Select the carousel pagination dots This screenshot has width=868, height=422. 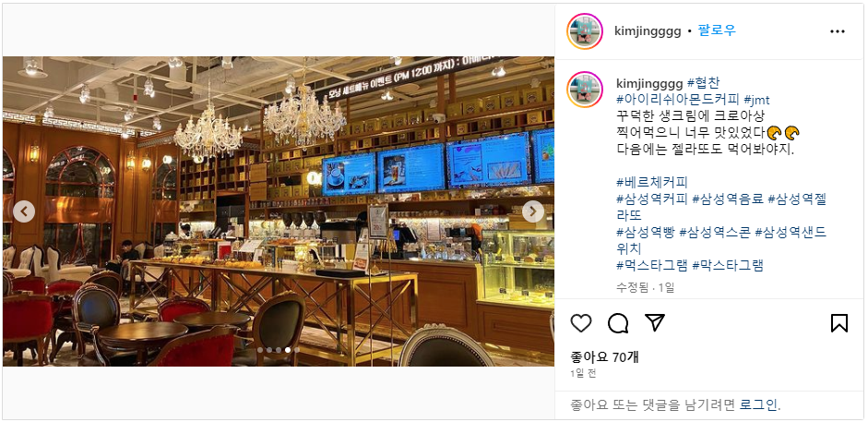pyautogui.click(x=279, y=350)
